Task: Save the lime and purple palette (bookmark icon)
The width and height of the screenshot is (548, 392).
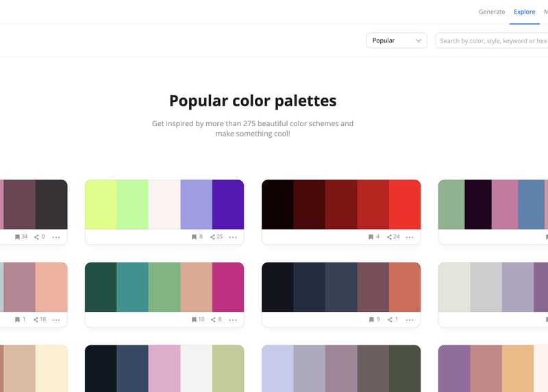Action: tap(194, 237)
